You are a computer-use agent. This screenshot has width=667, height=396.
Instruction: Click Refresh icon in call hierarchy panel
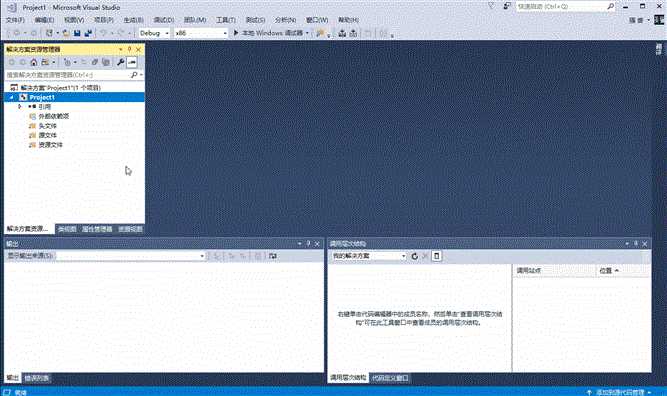[x=414, y=256]
